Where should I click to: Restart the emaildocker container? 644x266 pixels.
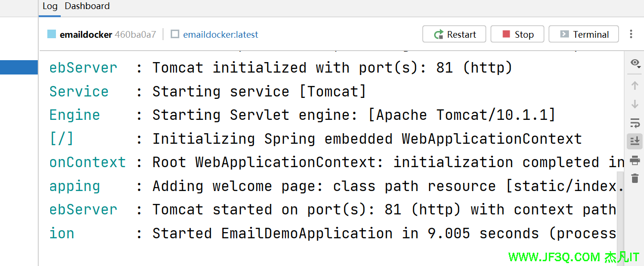(x=454, y=34)
